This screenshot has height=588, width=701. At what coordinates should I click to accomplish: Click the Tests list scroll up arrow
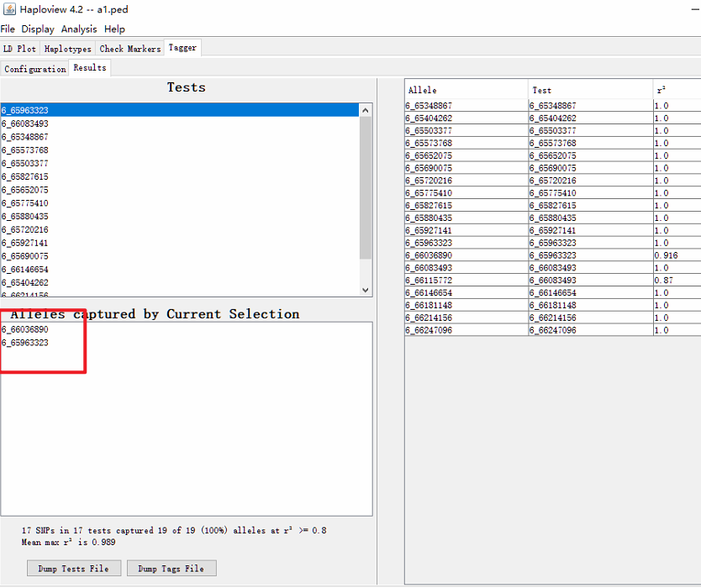point(366,110)
